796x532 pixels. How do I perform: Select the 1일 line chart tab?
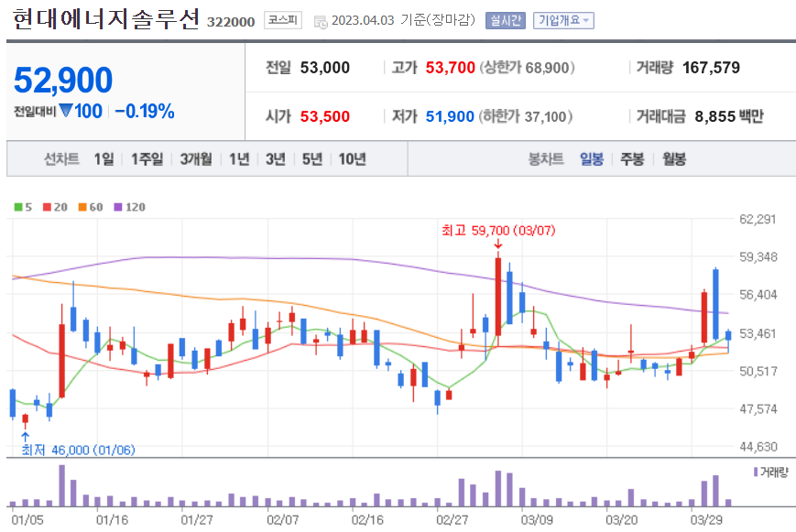coord(104,159)
